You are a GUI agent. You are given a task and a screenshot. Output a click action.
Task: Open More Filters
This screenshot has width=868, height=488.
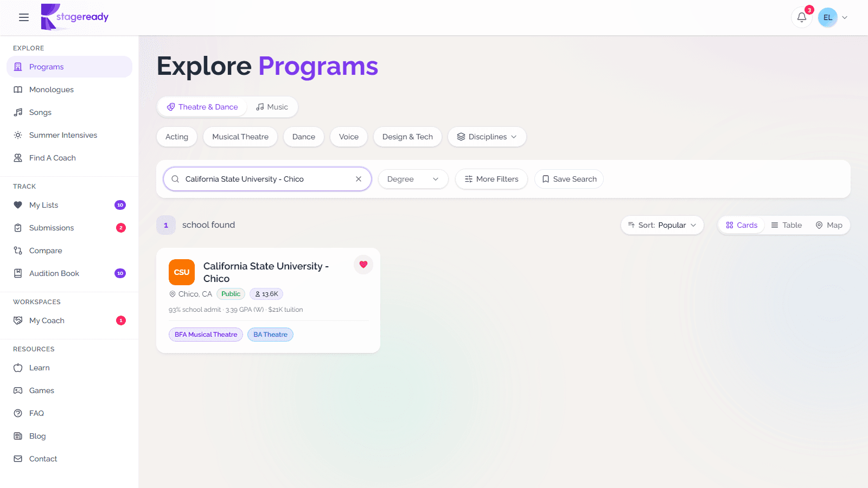pos(492,179)
